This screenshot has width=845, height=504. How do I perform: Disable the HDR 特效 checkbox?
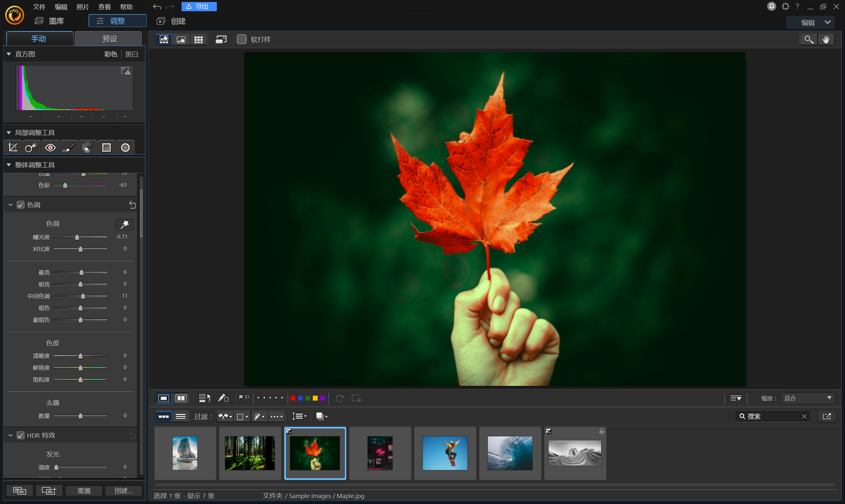coord(21,435)
